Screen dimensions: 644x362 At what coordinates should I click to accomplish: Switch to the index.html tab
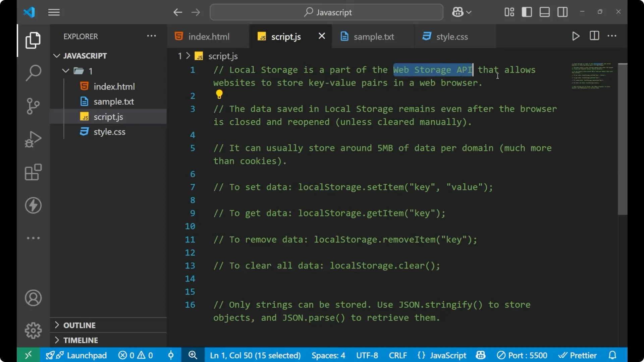pos(208,36)
